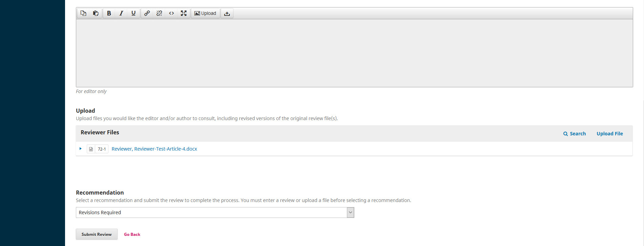Click the document icon beside 72-1
Viewport: 644px width, 246px height.
91,149
